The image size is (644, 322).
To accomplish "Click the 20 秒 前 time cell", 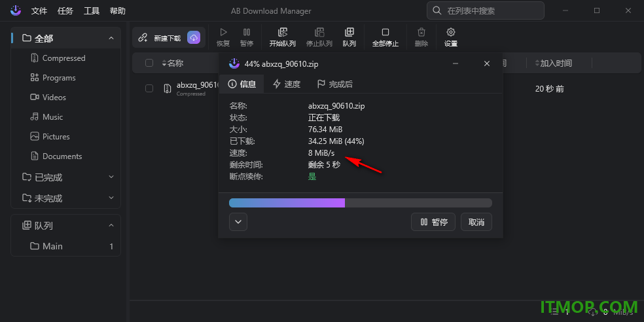I will [x=550, y=89].
